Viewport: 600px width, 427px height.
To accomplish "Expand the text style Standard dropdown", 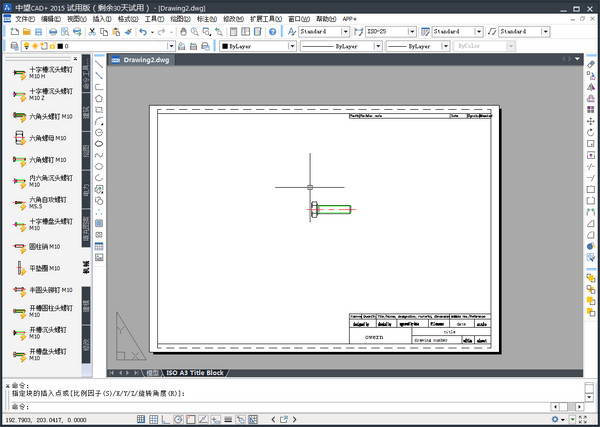I will [345, 32].
